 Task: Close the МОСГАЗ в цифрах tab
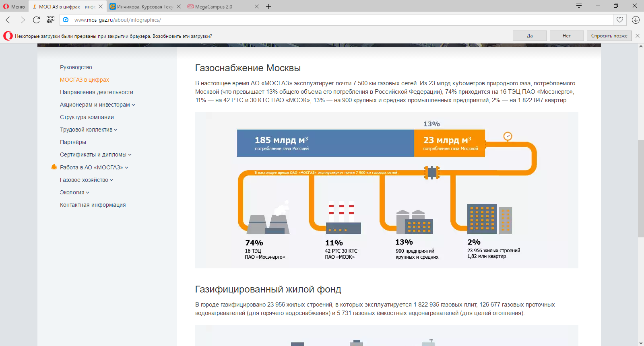(x=101, y=6)
